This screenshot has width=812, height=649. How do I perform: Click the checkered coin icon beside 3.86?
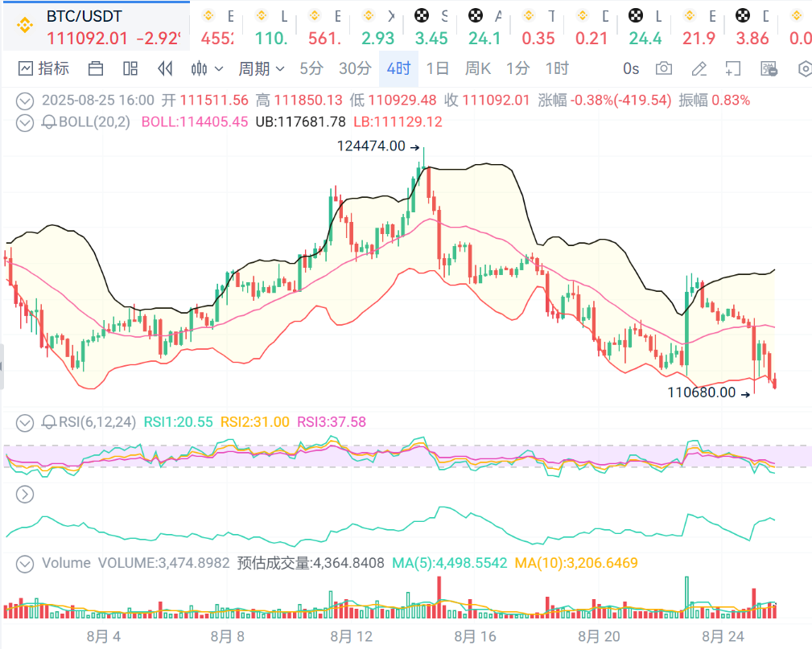click(x=743, y=15)
